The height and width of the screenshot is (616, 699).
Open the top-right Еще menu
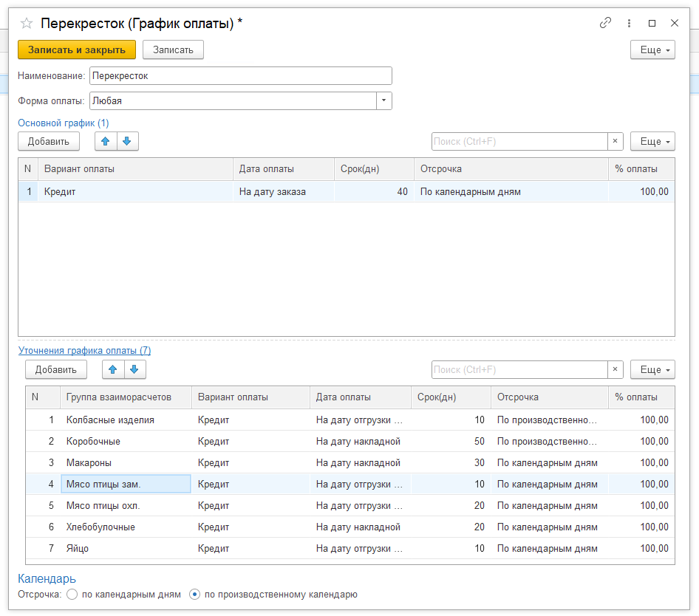point(652,49)
